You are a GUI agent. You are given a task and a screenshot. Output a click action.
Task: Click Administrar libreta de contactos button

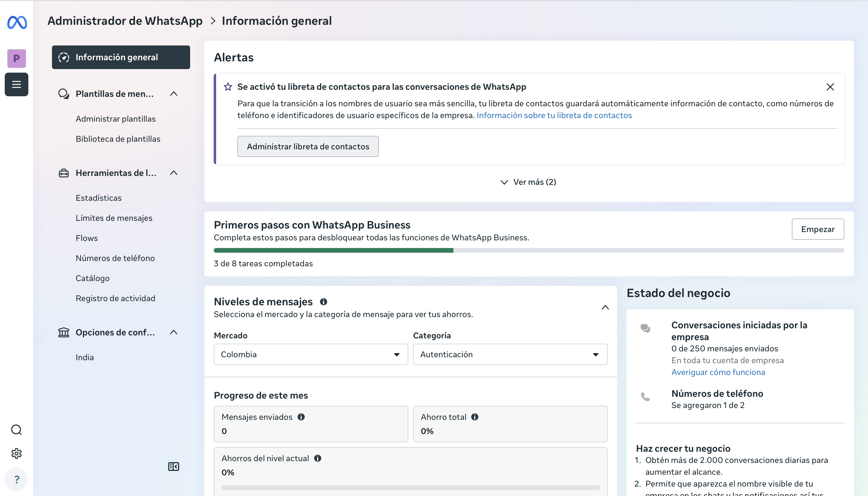point(308,146)
